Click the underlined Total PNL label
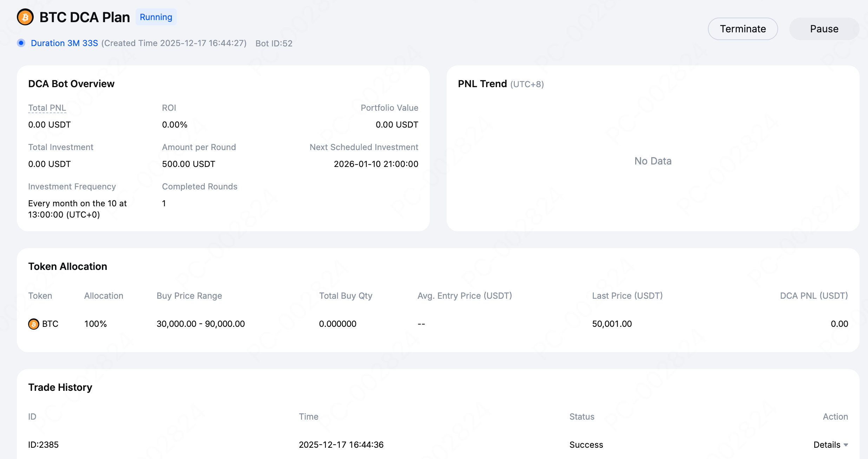The width and height of the screenshot is (868, 459). pos(47,108)
